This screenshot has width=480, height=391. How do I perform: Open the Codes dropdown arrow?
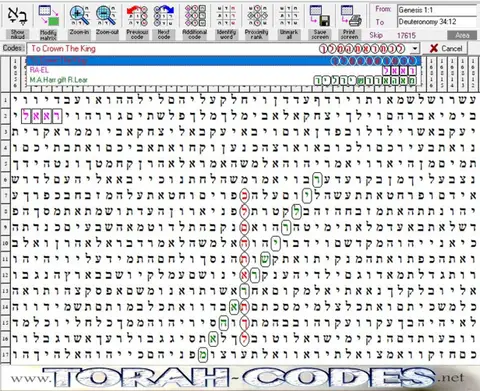tap(414, 49)
